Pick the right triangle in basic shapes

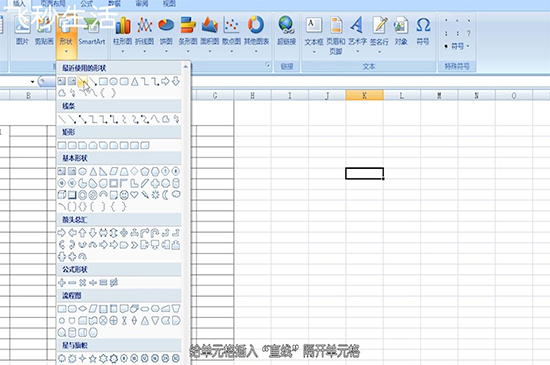[103, 171]
